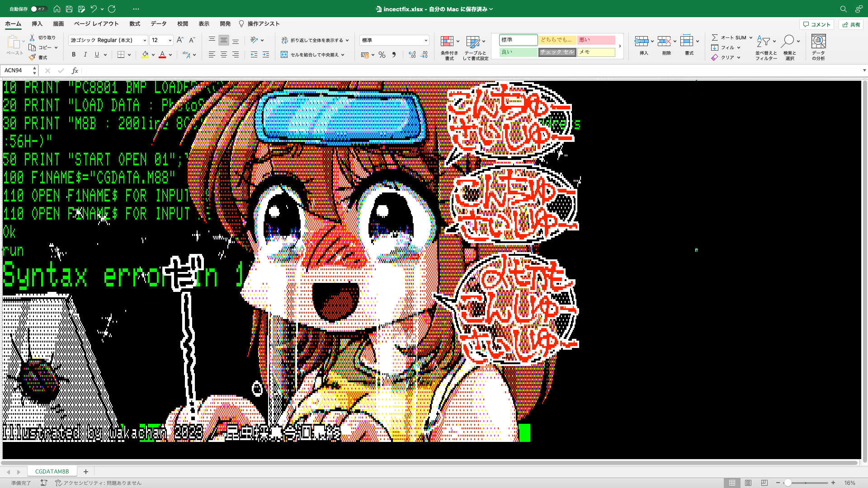Switch to page layout view icon
The height and width of the screenshot is (488, 868).
pyautogui.click(x=748, y=483)
